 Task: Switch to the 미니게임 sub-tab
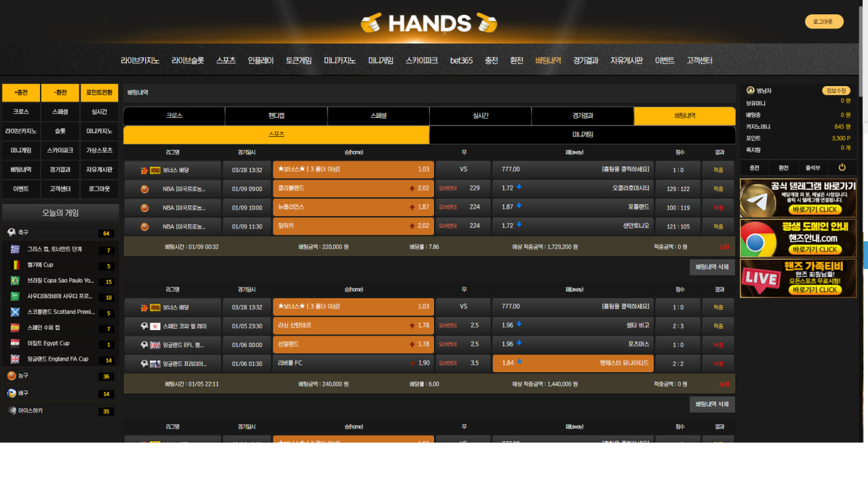tap(582, 135)
